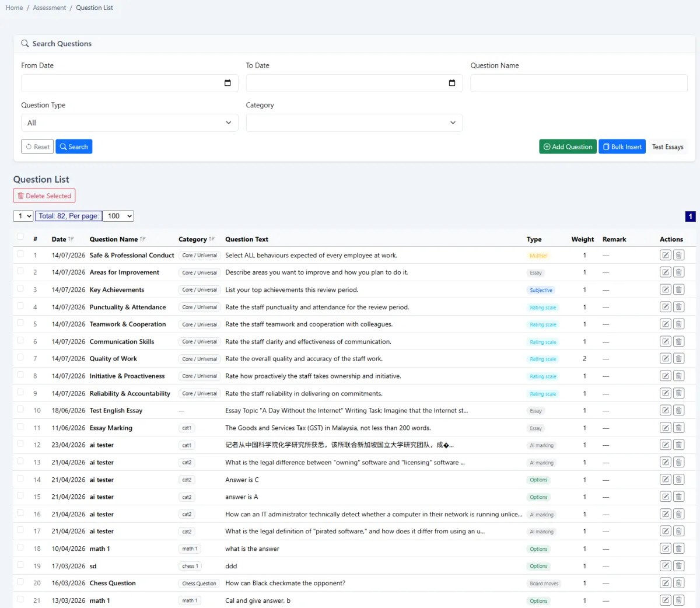Delete the Safe & Professional Conduct question

(x=678, y=255)
